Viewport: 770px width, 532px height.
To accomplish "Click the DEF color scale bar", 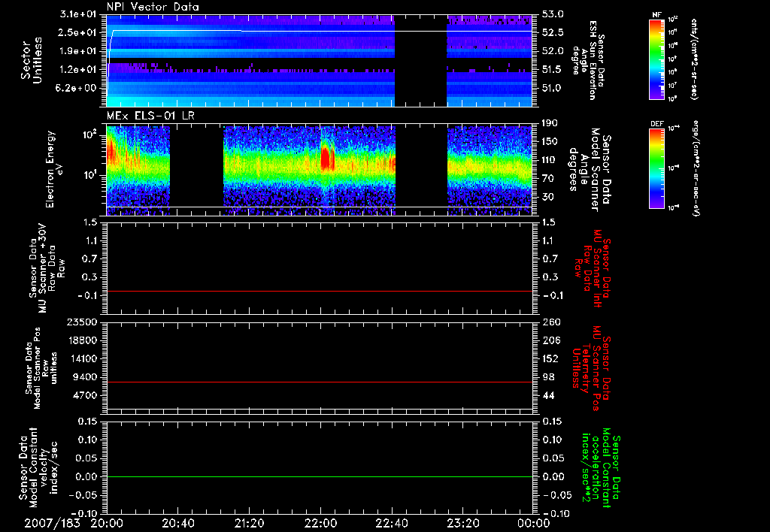I will click(656, 168).
